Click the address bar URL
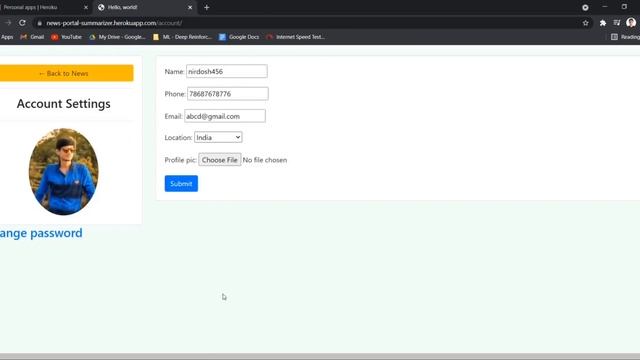This screenshot has width=640, height=360. click(x=114, y=23)
